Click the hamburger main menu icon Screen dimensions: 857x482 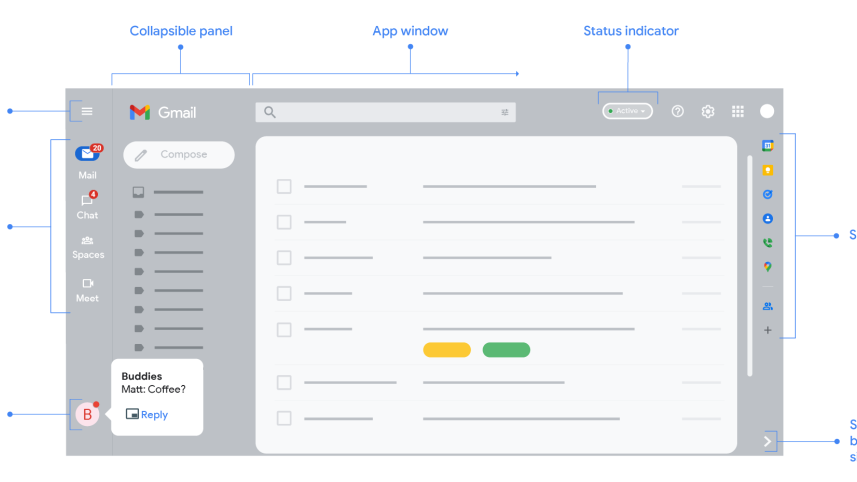87,111
